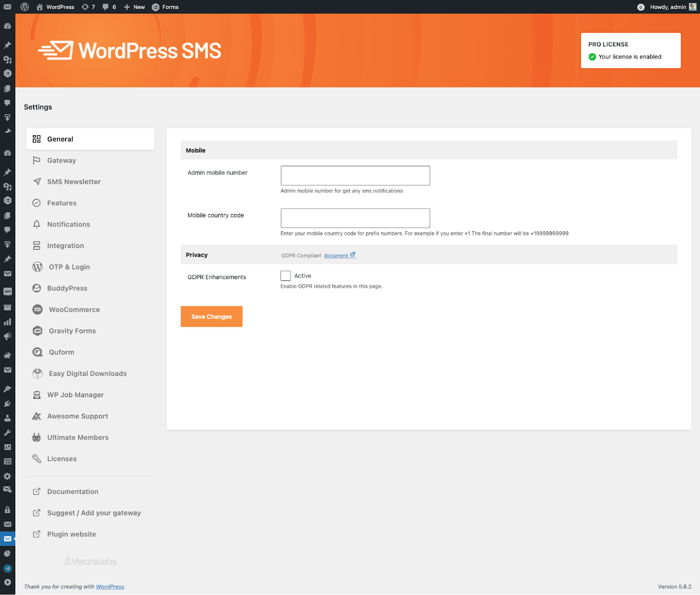Open the padlock sidebar icon

tap(7, 510)
